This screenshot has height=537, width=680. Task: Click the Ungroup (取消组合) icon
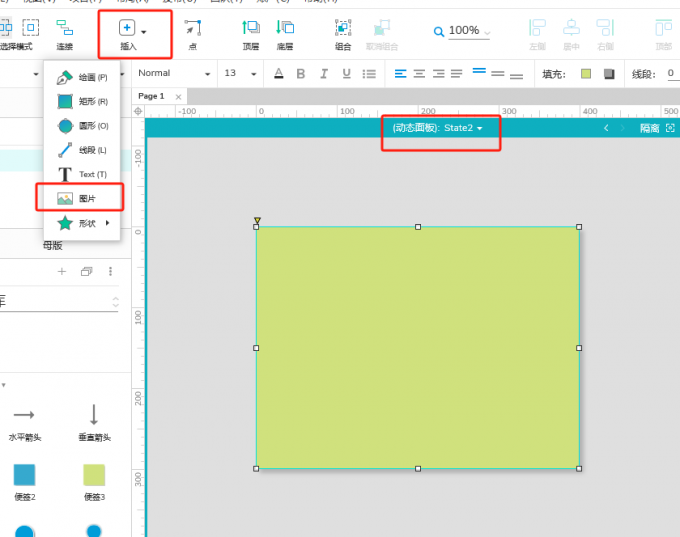coord(382,28)
